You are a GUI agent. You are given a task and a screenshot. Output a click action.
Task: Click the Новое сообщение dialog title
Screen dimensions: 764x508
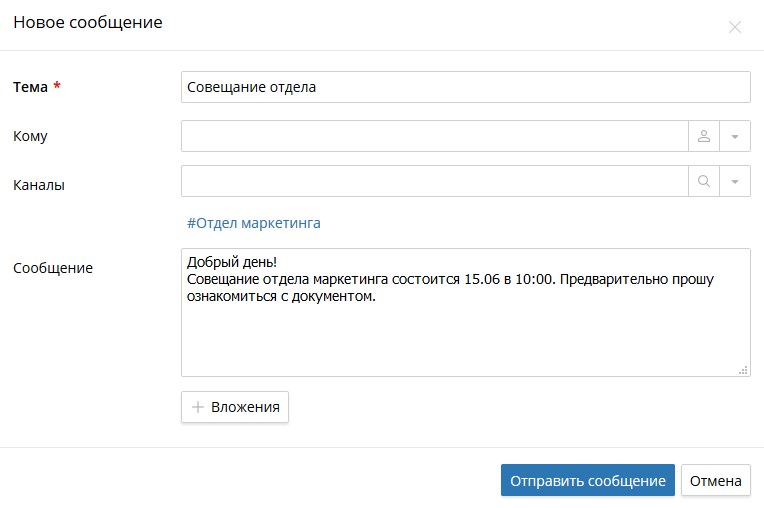88,22
